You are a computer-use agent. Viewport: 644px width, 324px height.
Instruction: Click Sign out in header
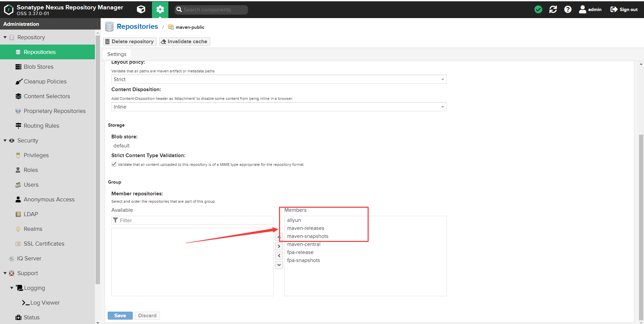point(624,9)
